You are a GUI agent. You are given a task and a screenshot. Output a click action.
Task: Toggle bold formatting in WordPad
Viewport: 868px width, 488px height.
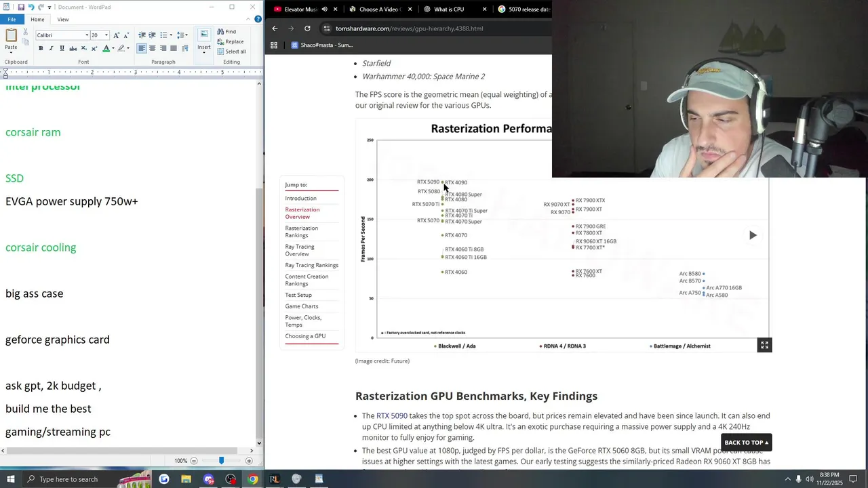click(x=41, y=48)
